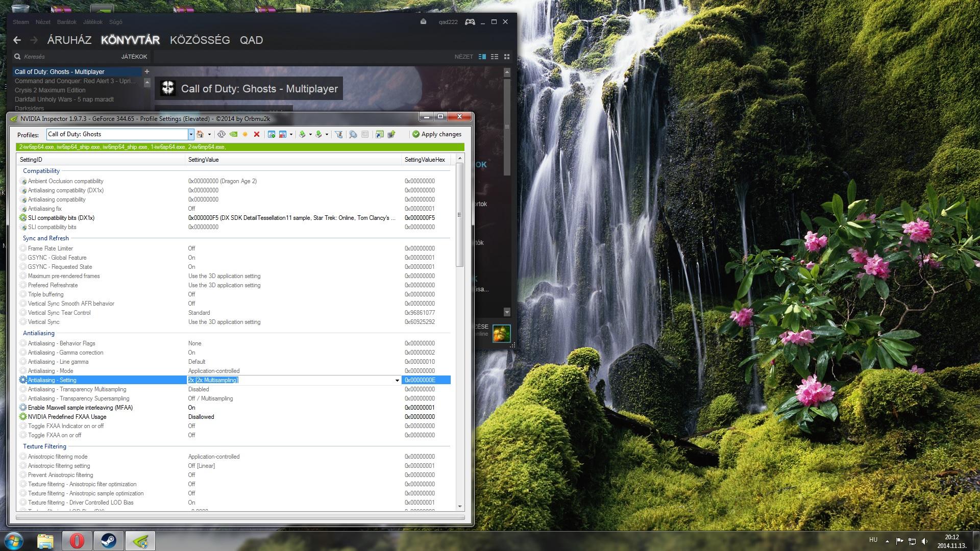Open the Súgó menu in Steam

coord(116,22)
